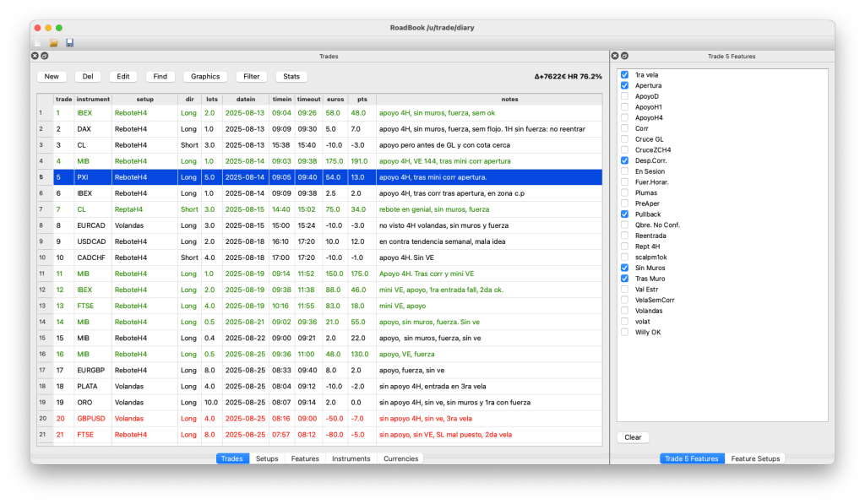Open a diary file with folder icon
Viewport: 865px width, 504px height.
click(x=53, y=42)
